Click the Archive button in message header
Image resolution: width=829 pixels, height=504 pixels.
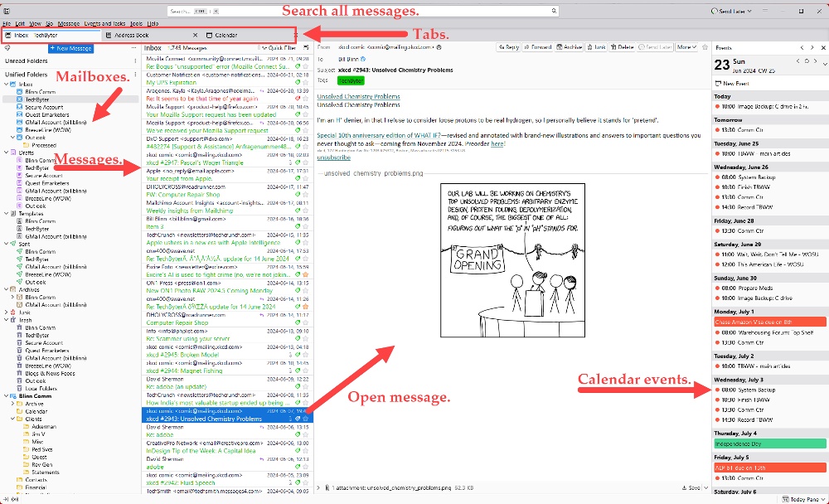coord(569,47)
